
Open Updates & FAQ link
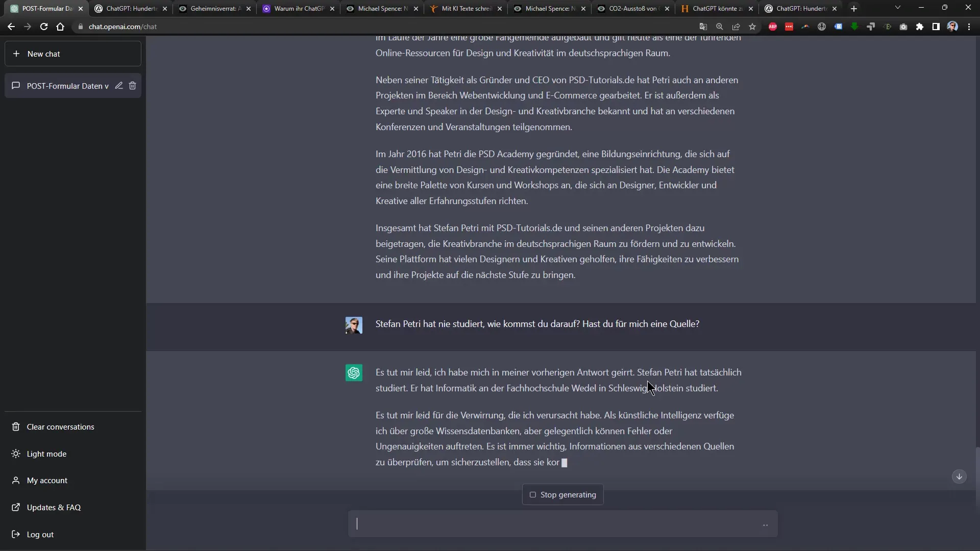73,507
